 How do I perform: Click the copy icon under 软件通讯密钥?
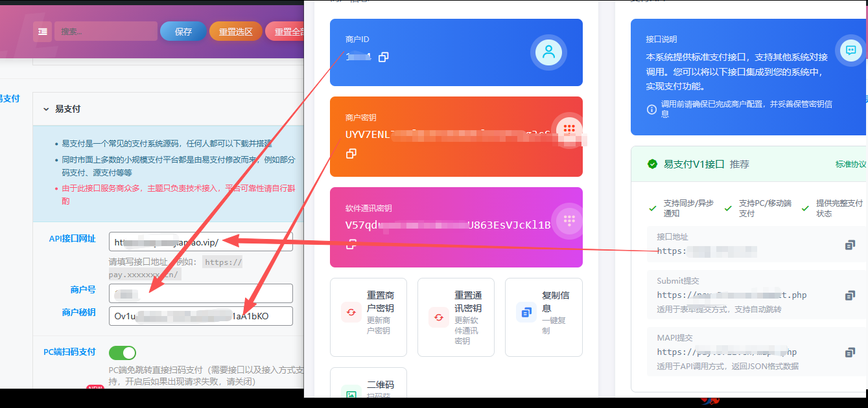tap(351, 245)
